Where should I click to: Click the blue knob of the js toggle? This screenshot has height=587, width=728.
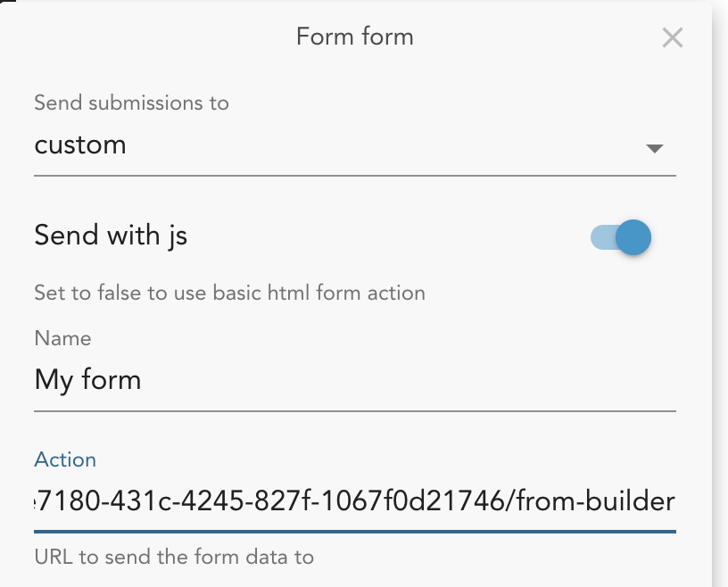(633, 237)
